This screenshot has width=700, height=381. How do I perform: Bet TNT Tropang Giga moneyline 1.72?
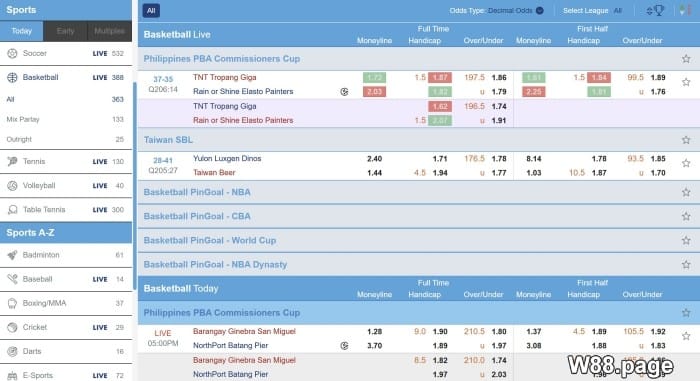374,78
